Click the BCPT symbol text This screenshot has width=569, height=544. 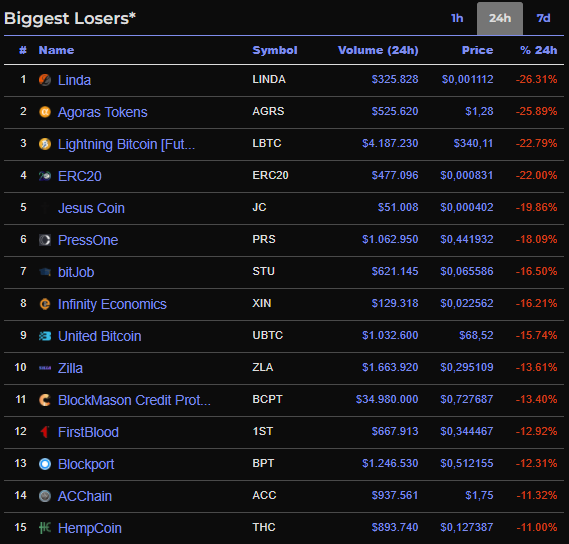pos(267,399)
